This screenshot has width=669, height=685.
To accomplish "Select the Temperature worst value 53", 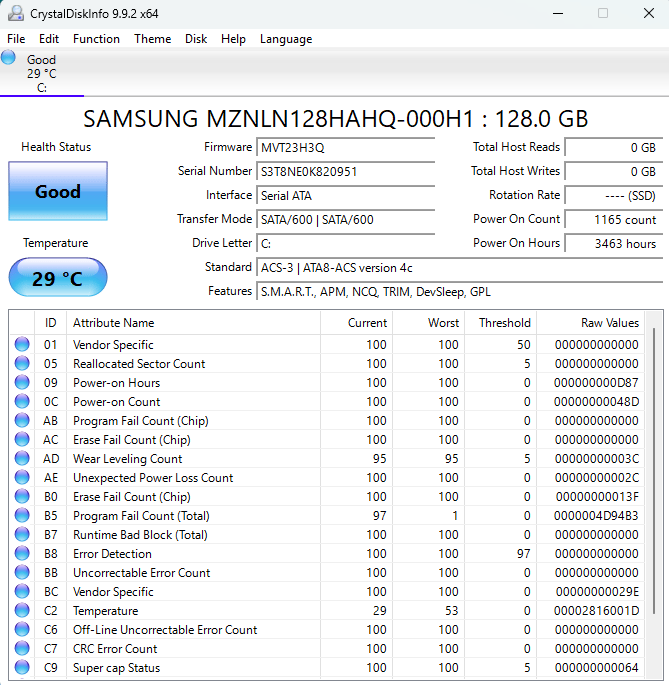I will tap(451, 610).
